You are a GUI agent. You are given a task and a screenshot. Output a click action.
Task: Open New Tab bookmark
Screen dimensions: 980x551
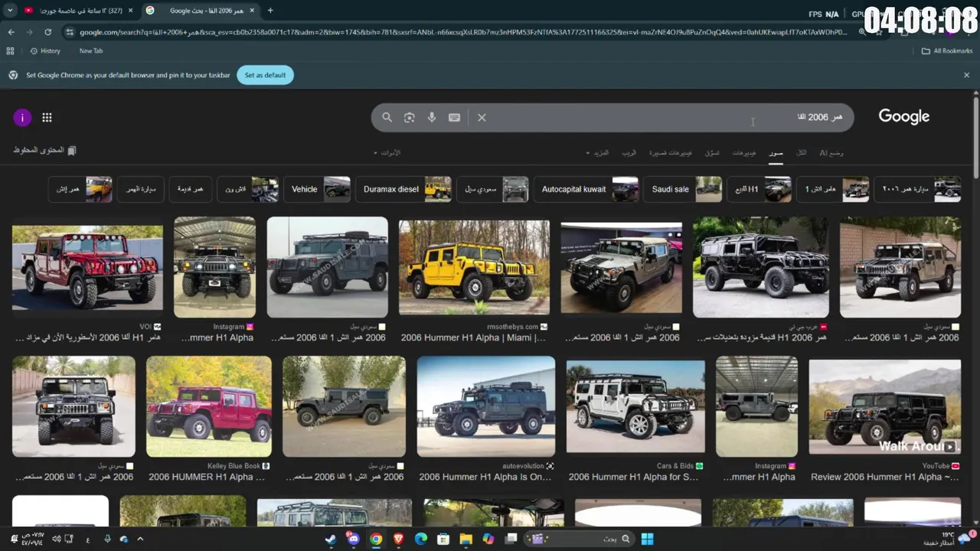pyautogui.click(x=90, y=51)
